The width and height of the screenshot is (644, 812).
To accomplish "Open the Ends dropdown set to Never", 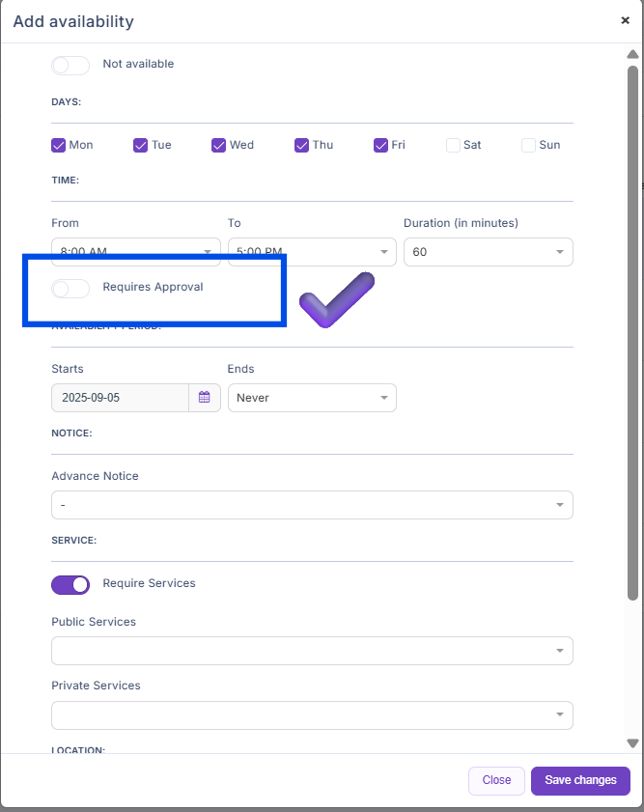I will 312,398.
